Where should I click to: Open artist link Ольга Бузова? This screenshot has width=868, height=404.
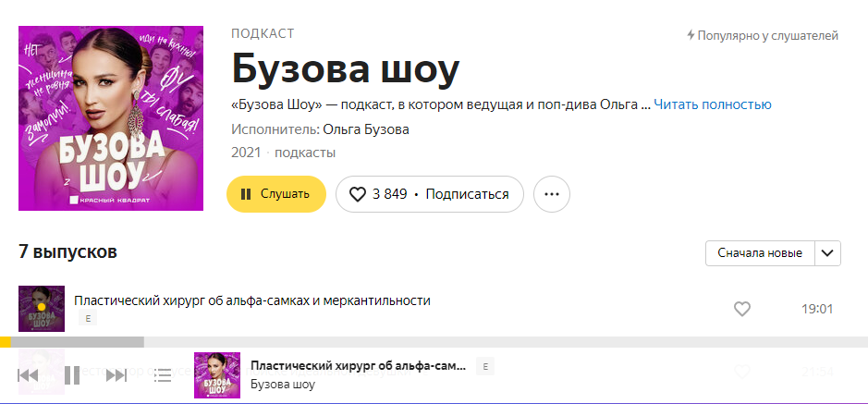[x=365, y=129]
